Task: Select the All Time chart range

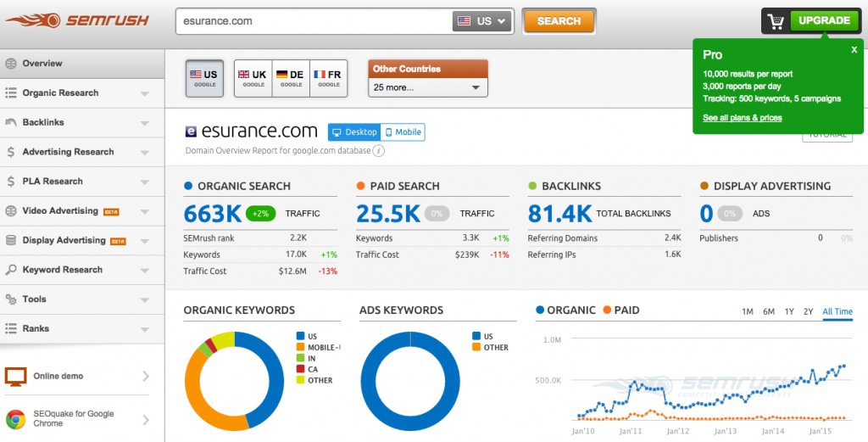Action: coord(837,312)
